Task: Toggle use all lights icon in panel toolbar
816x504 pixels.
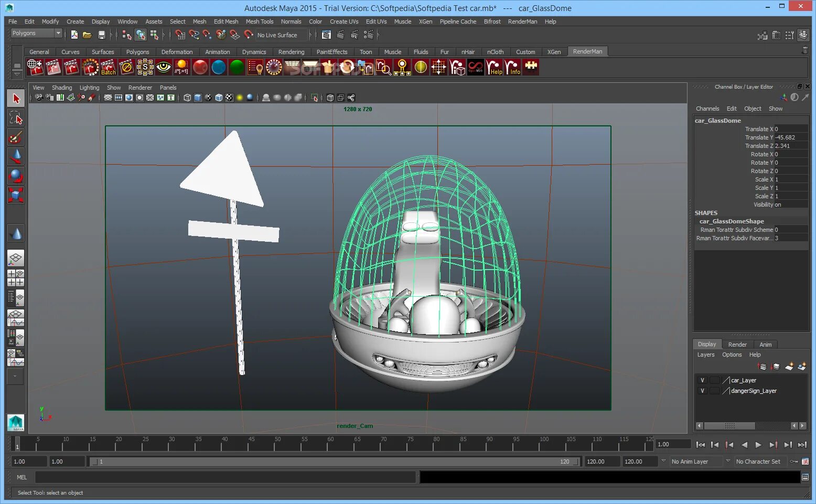Action: 240,98
